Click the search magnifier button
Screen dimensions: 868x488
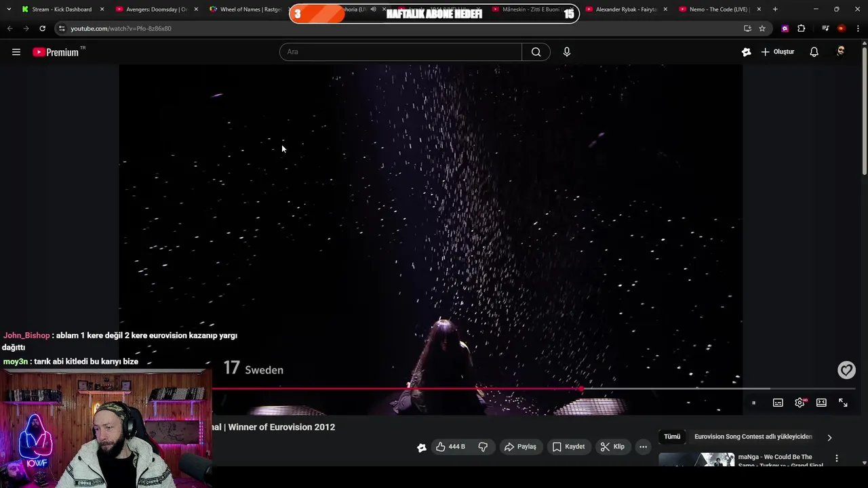(536, 52)
